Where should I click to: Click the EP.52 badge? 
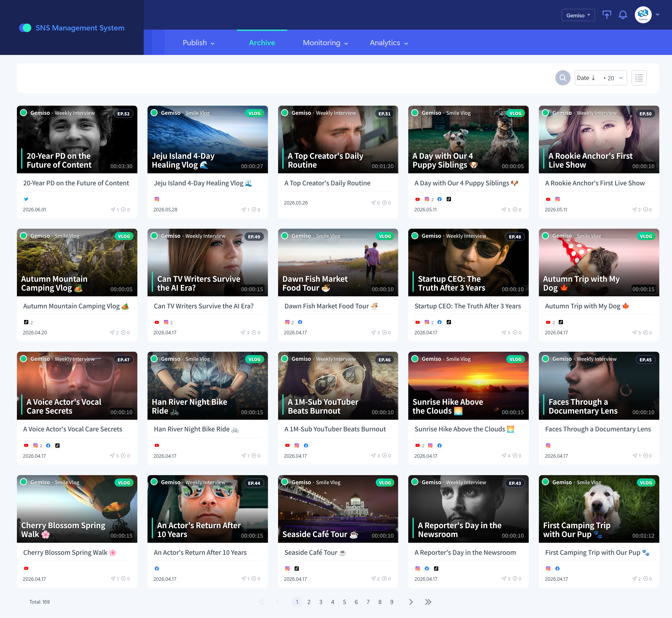pyautogui.click(x=123, y=114)
